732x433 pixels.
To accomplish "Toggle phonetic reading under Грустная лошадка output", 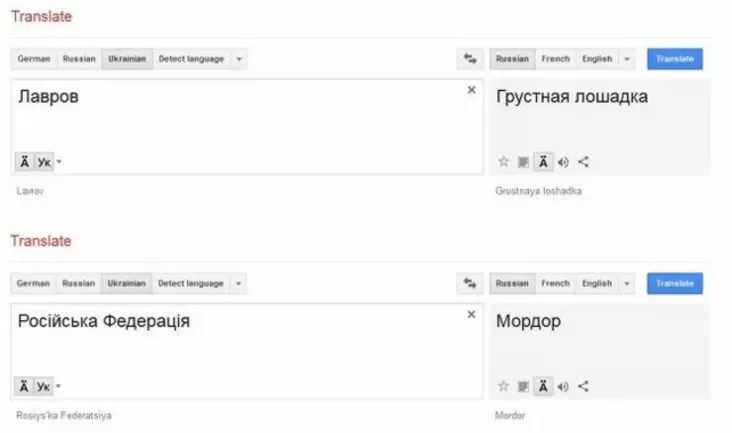I will click(x=543, y=162).
